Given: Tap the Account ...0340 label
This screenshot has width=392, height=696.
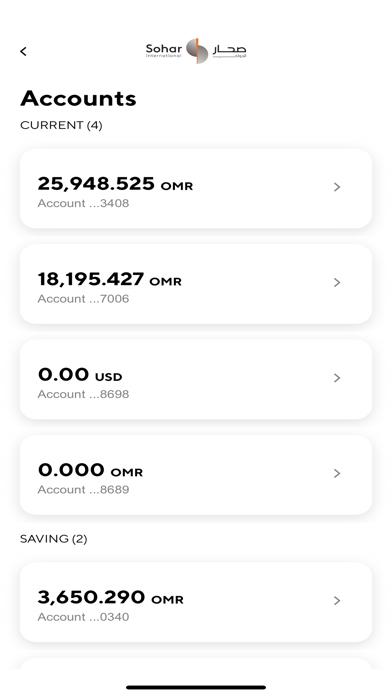Looking at the screenshot, I should (83, 617).
